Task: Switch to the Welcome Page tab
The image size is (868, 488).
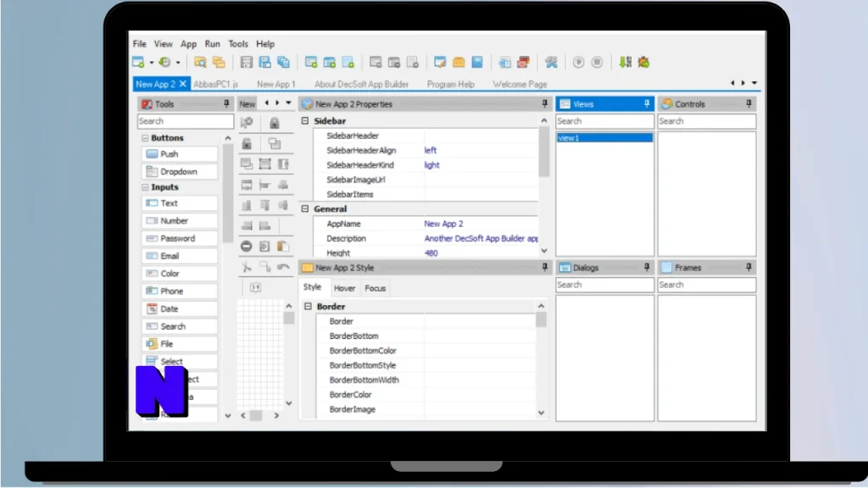Action: click(x=520, y=84)
